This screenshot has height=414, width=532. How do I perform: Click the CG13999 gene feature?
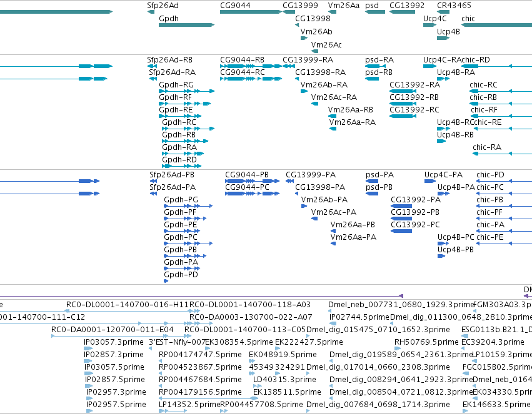[x=289, y=12]
